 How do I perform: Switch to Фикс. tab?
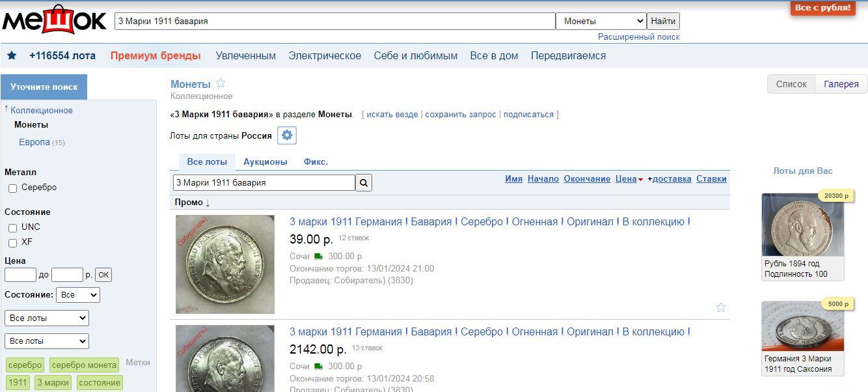click(316, 161)
